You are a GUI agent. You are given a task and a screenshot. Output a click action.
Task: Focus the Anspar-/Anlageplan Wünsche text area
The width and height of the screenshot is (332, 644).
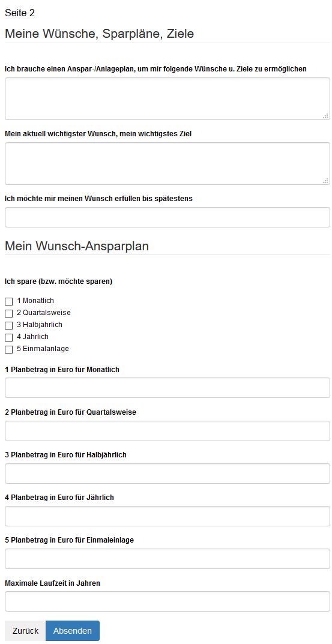point(168,98)
